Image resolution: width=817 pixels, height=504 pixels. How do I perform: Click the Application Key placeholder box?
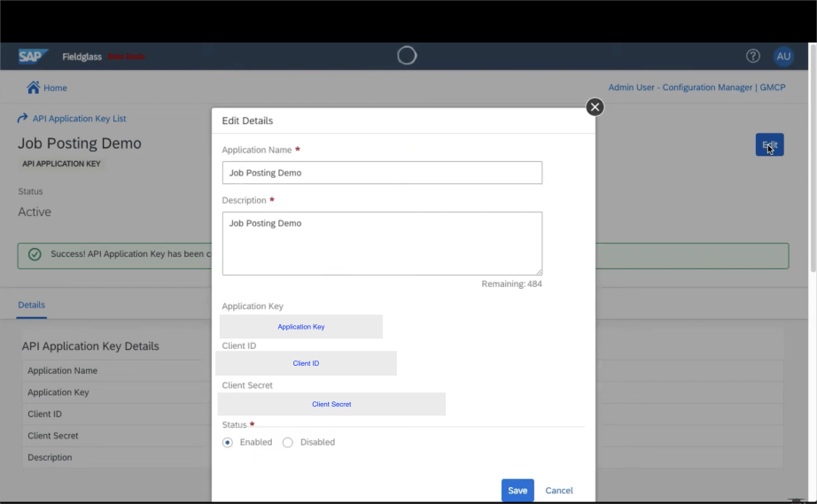300,327
